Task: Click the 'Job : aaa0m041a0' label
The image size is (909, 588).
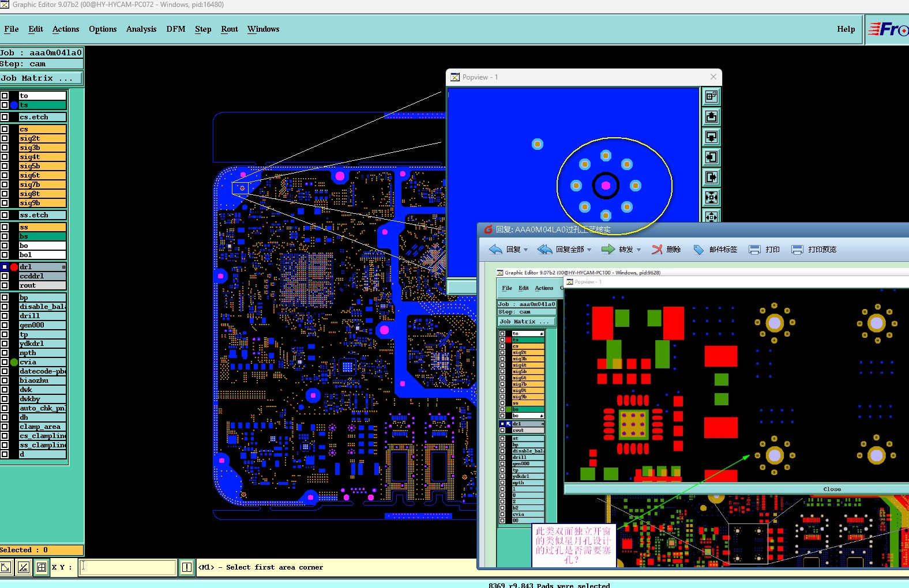Action: click(x=42, y=52)
